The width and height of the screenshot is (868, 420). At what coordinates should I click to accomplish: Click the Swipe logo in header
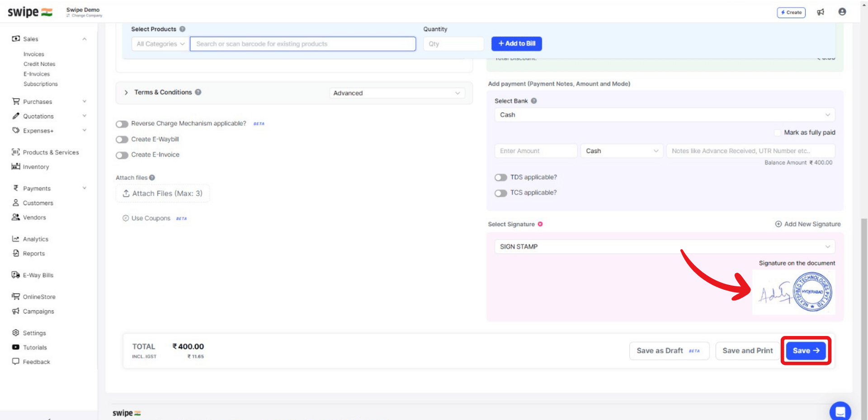tap(30, 12)
